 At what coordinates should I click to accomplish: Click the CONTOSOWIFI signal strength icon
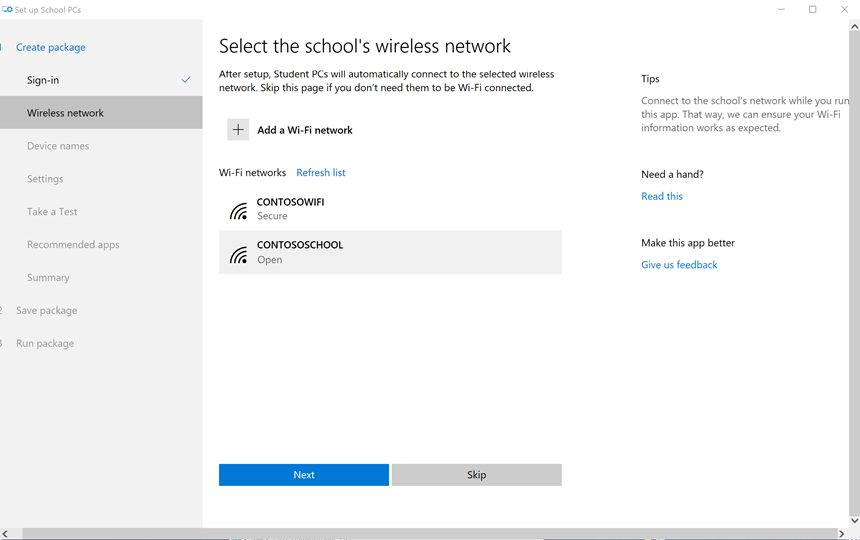pyautogui.click(x=238, y=210)
